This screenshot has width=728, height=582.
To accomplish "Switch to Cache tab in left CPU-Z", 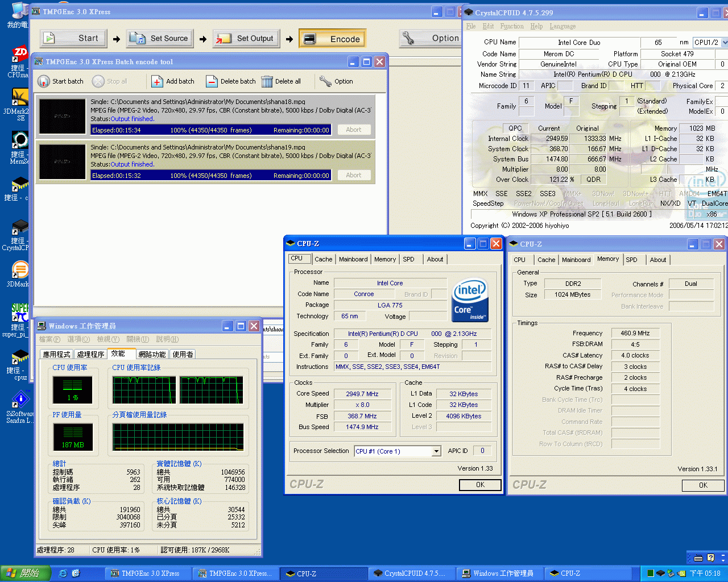I will 324,259.
